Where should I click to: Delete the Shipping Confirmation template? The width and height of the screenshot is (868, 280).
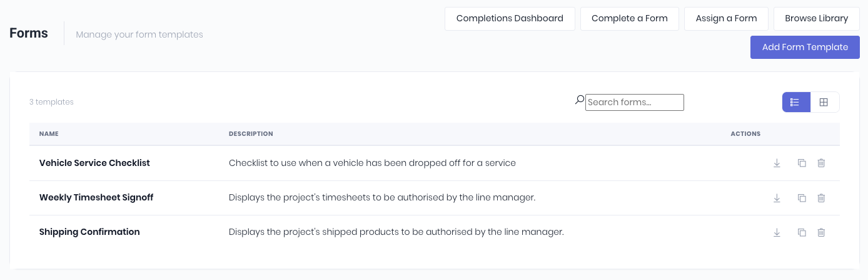[821, 232]
